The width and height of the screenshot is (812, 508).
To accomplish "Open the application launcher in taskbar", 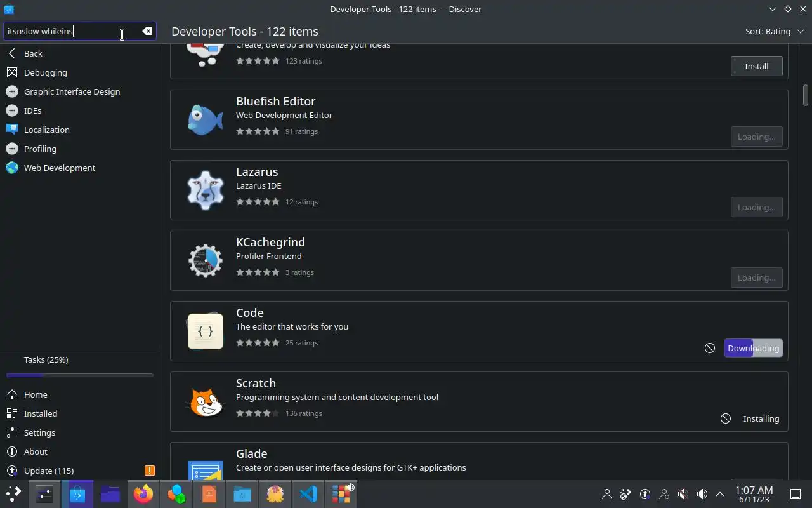I will point(14,493).
